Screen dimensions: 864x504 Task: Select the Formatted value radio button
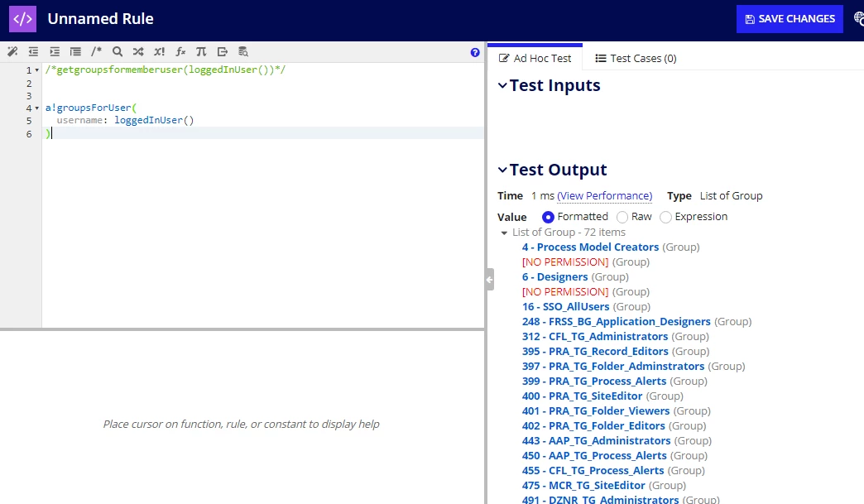(x=548, y=217)
